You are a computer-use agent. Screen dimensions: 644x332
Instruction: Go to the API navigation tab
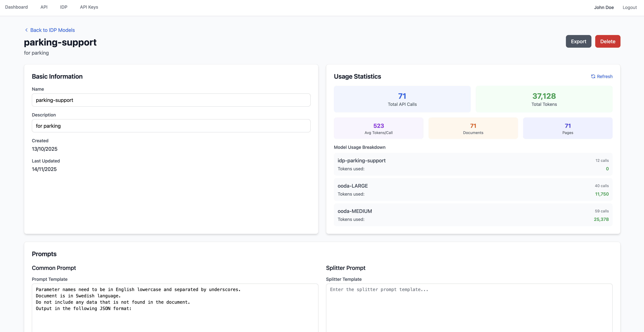tap(44, 7)
